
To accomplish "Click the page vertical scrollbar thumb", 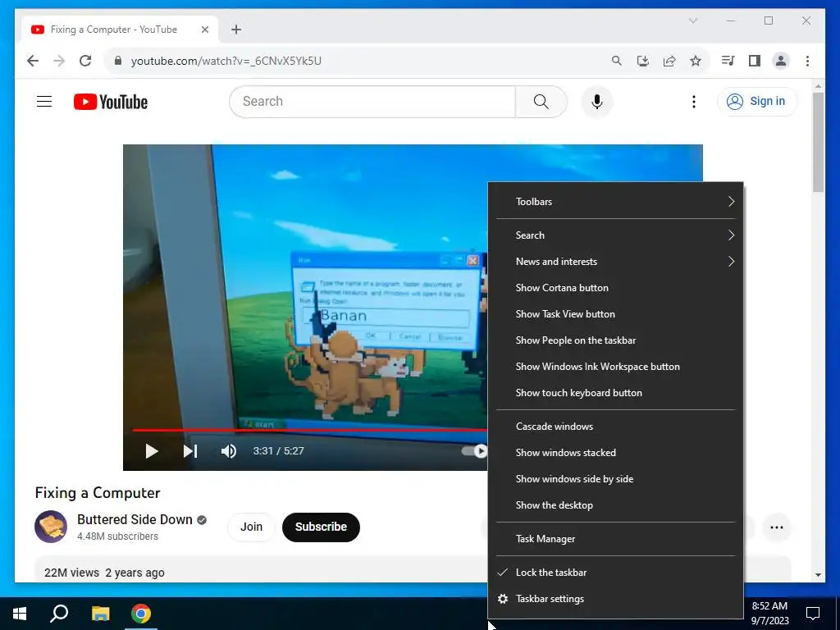I will (818, 142).
